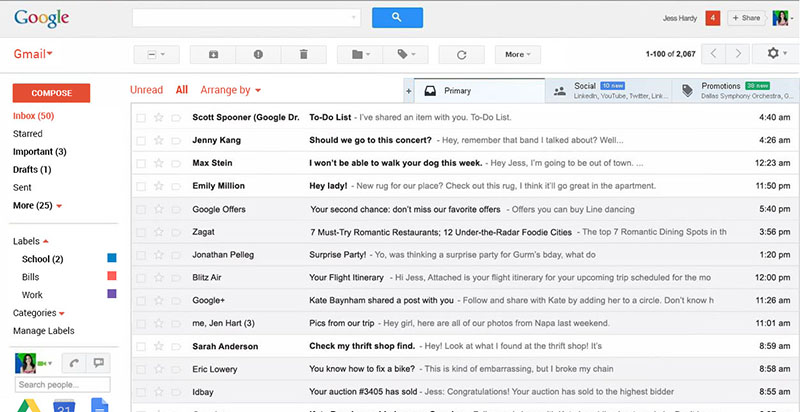Viewport: 800px width, 412px height.
Task: Mark the Blitz Air email important
Action: [x=176, y=278]
